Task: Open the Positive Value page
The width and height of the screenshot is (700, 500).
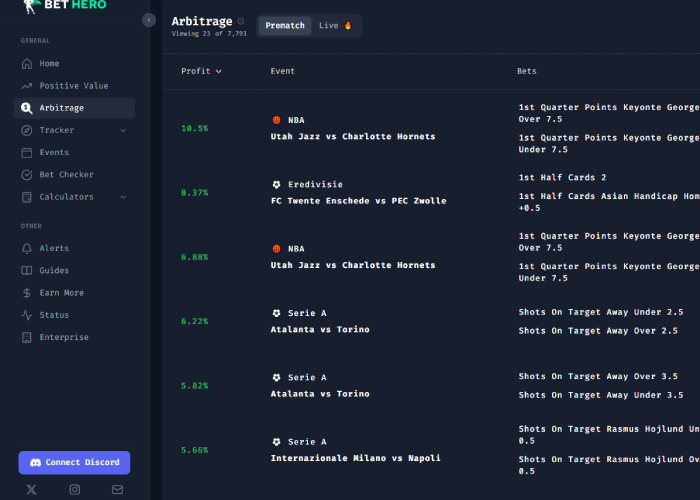Action: pyautogui.click(x=75, y=86)
